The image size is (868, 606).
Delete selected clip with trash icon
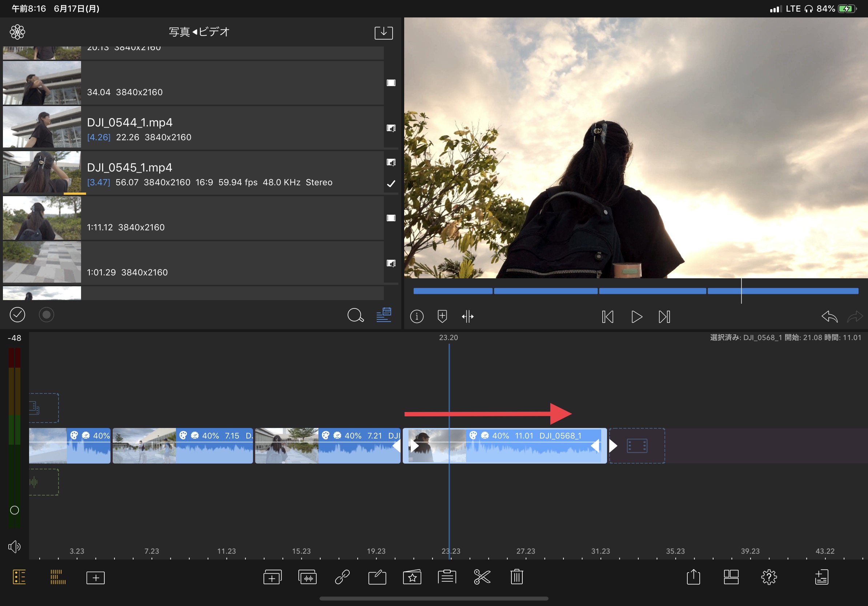pos(517,577)
